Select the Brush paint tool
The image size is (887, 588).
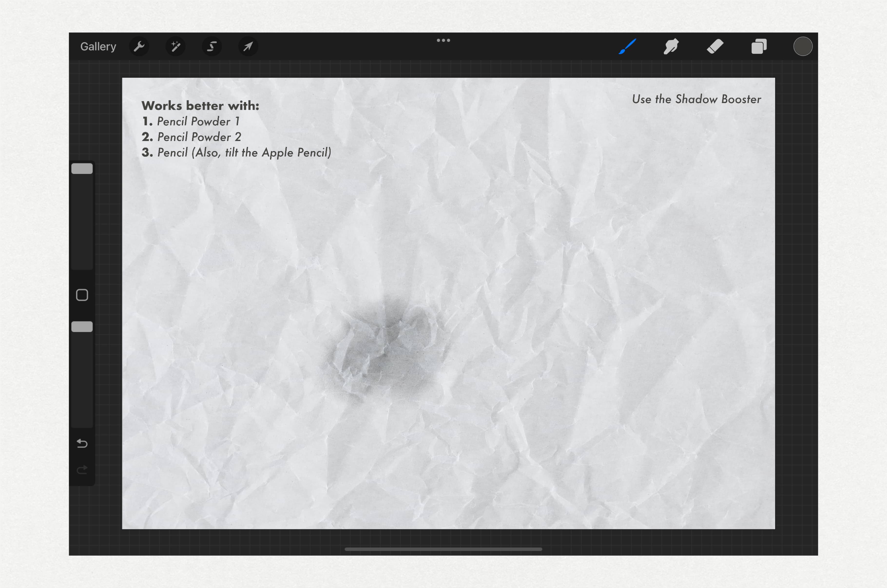click(627, 47)
